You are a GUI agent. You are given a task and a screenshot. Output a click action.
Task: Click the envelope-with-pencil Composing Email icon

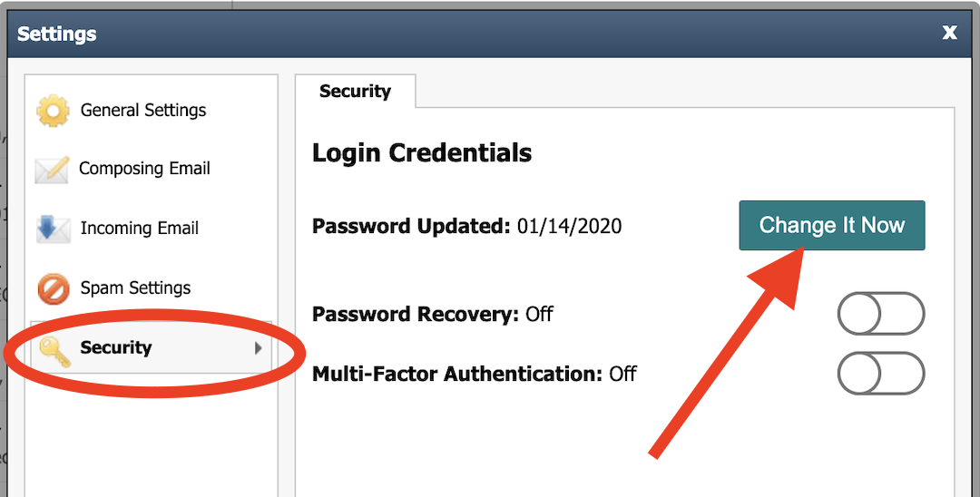coord(52,170)
